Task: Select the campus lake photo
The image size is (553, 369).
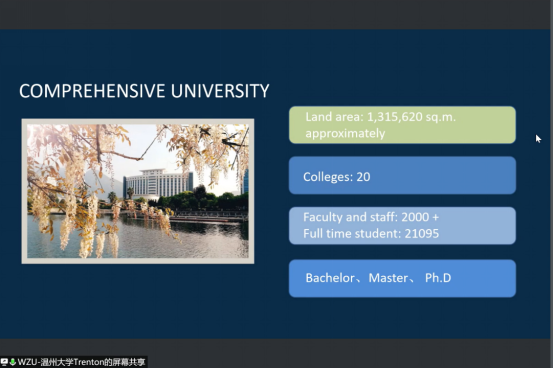Action: coord(138,191)
